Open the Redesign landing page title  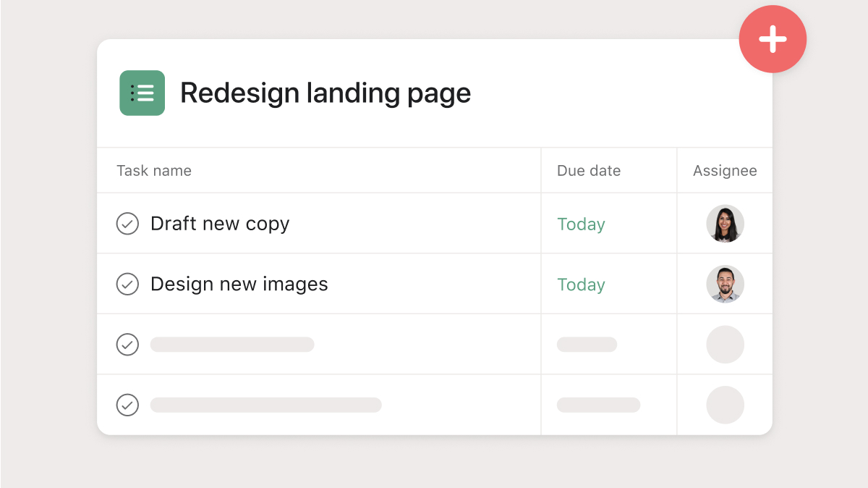coord(325,93)
